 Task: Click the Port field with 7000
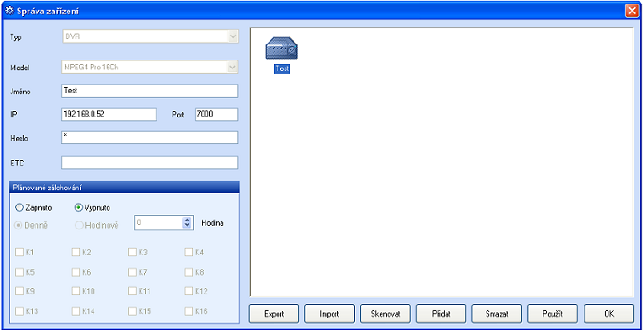click(x=216, y=114)
